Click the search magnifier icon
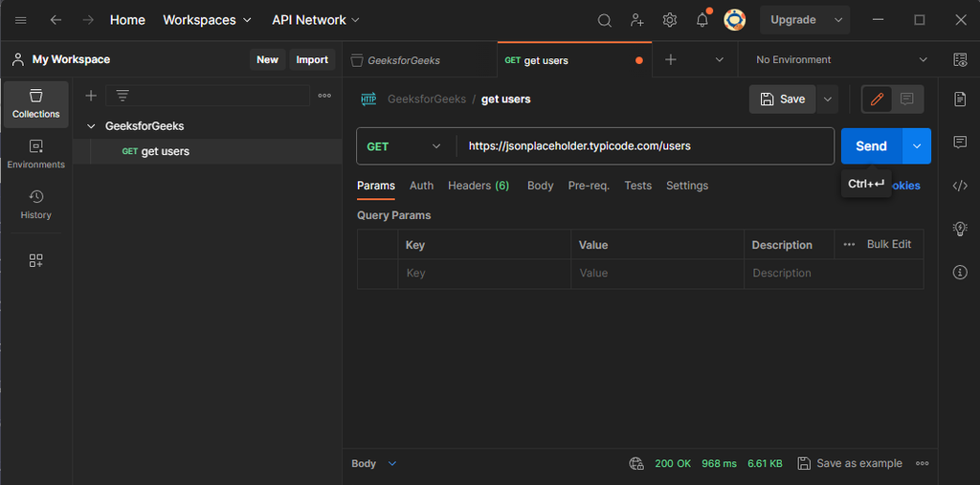Viewport: 980px width, 485px height. [605, 20]
